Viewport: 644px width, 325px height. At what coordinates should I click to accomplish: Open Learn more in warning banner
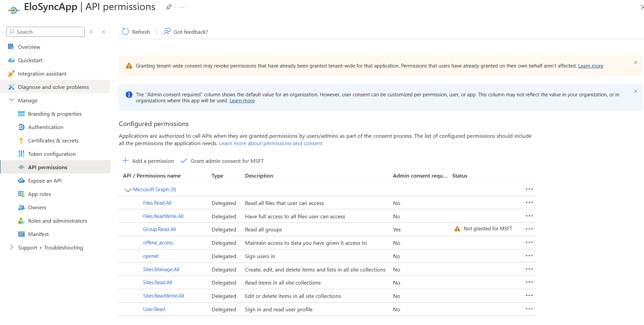coord(591,66)
